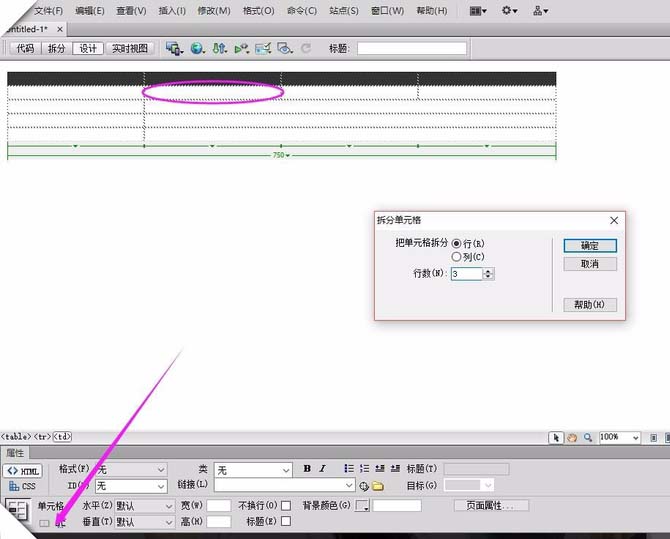The height and width of the screenshot is (539, 670).
Task: Open the 水平(Z) alignment dropdown
Action: coord(144,506)
